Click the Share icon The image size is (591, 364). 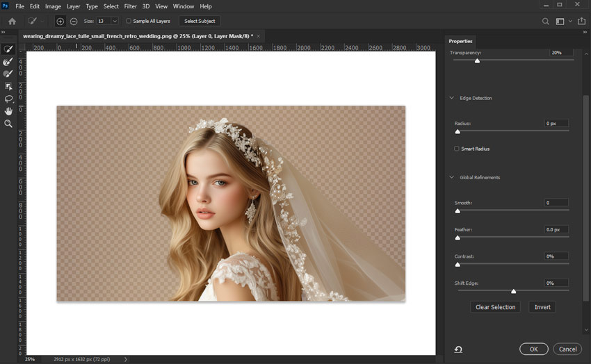point(581,21)
